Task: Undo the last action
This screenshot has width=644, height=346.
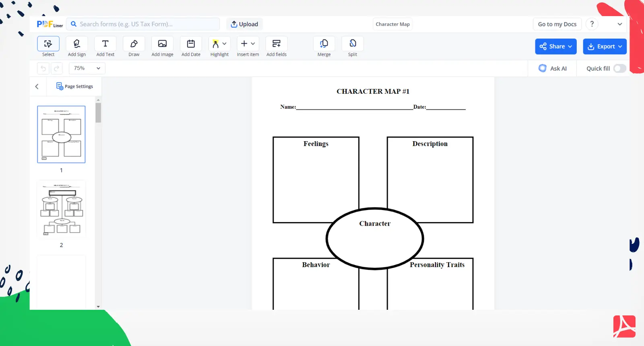Action: click(x=43, y=68)
